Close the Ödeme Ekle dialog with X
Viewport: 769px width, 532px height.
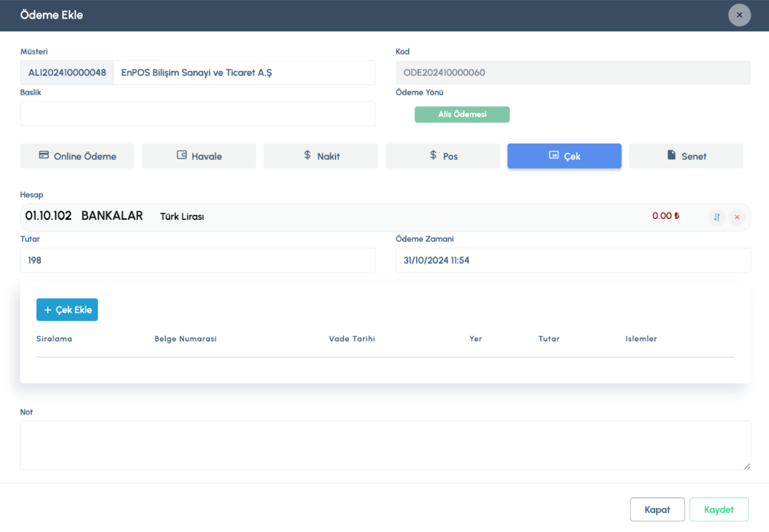click(739, 15)
